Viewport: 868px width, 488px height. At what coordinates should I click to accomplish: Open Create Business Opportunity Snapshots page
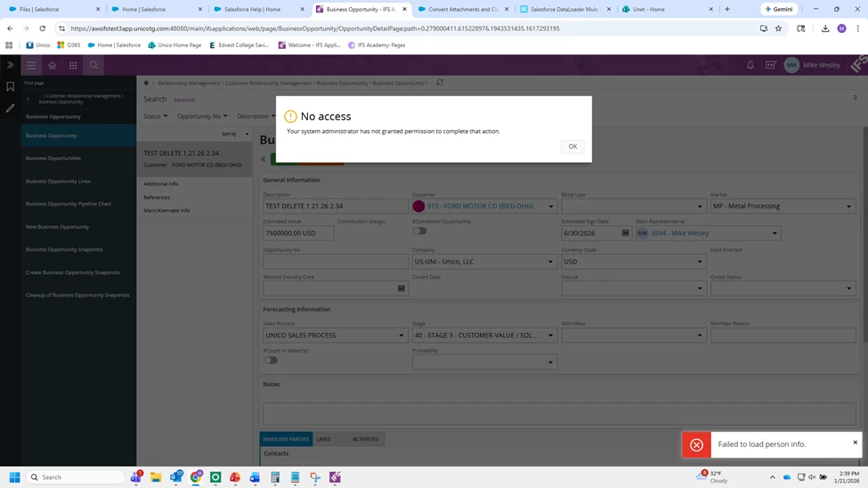click(72, 272)
